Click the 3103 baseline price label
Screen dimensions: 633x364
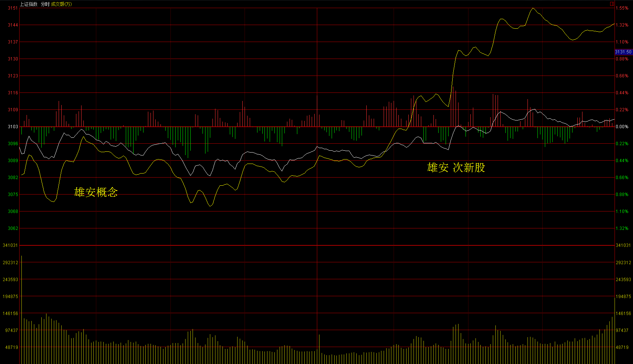(x=13, y=127)
